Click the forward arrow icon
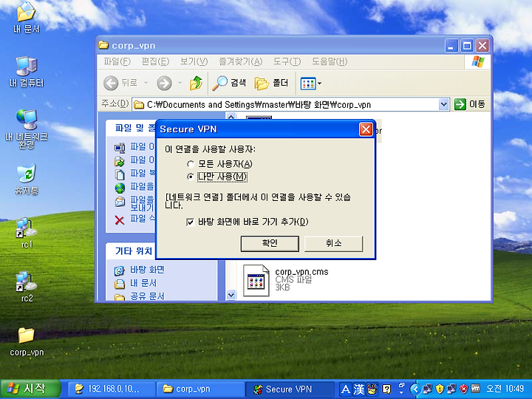The height and width of the screenshot is (399, 532). point(164,83)
